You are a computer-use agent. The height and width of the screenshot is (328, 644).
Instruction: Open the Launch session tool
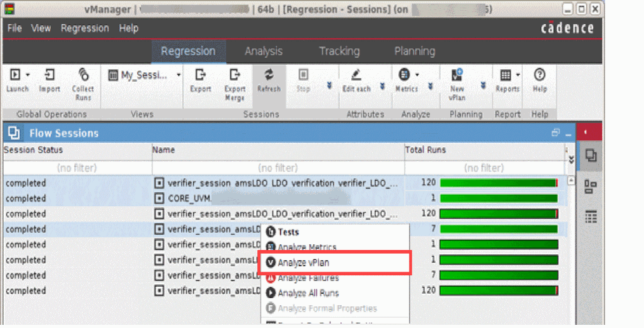[15, 74]
